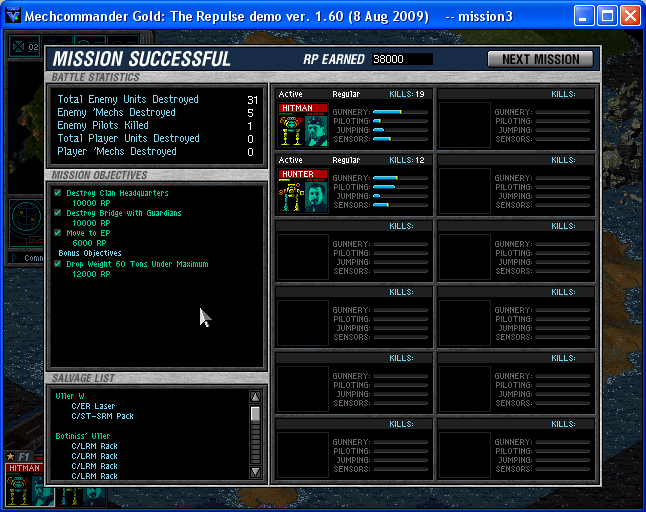This screenshot has width=646, height=512.
Task: Toggle the Destroy Bridge with Guardians checkbox
Action: 58,213
